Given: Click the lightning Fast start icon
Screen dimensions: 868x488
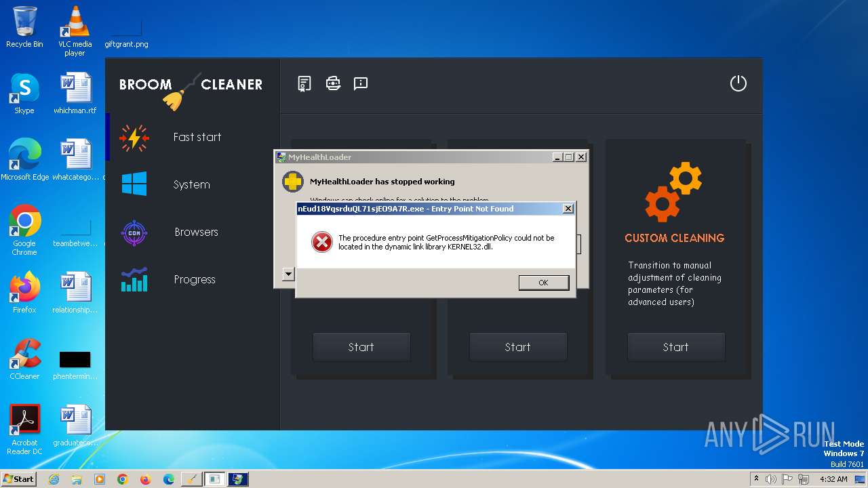Looking at the screenshot, I should (x=134, y=138).
